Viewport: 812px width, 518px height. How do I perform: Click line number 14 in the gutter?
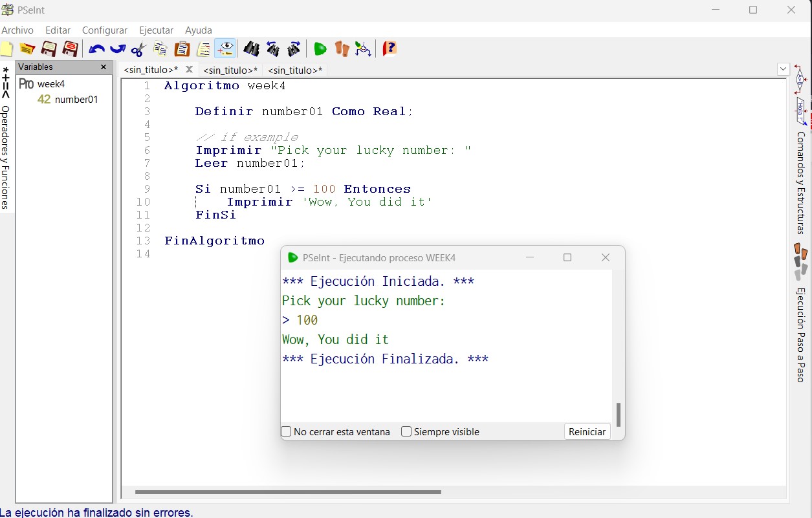click(143, 254)
